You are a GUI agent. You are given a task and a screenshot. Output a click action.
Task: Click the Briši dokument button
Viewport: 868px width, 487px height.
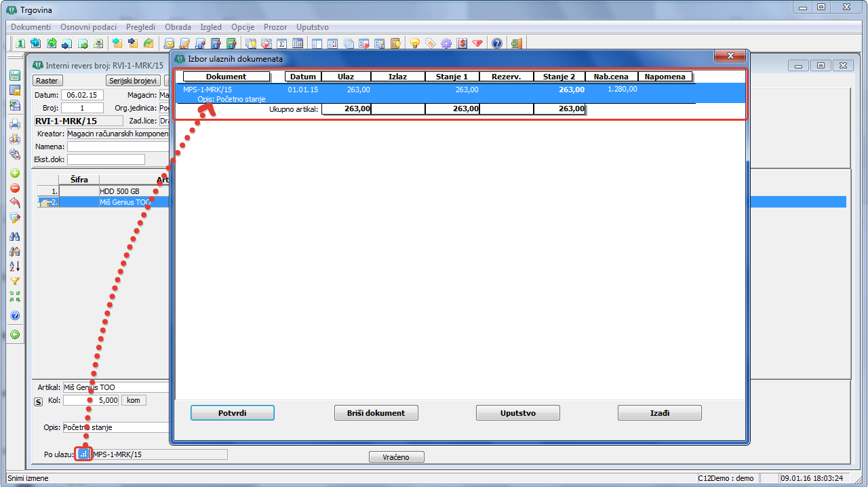pyautogui.click(x=376, y=413)
